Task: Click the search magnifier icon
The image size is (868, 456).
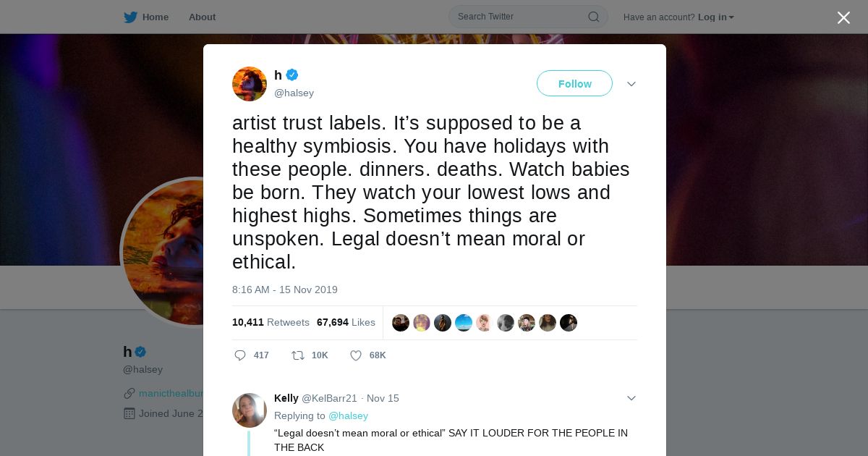Action: coord(593,17)
